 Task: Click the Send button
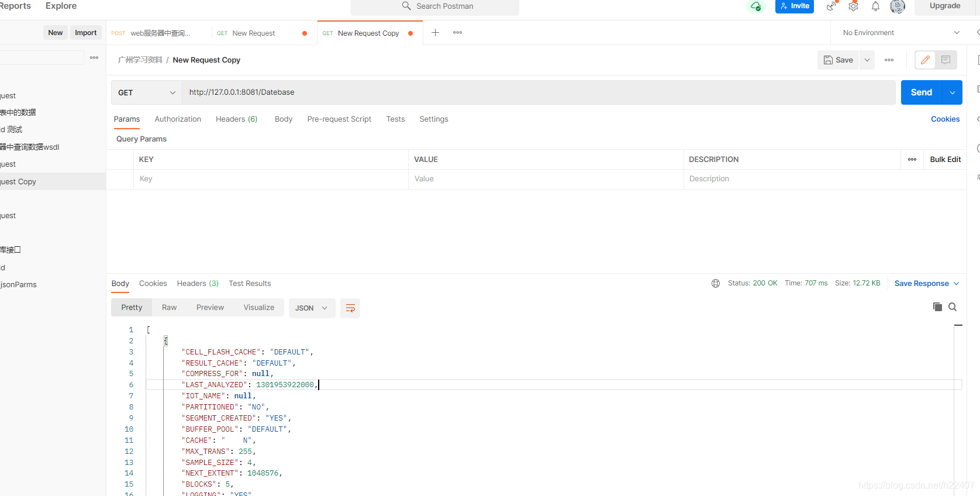click(x=922, y=92)
